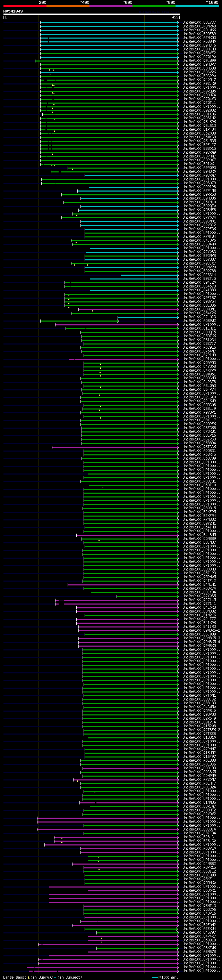
Task: Open the UniRef100_B9I0X1 hit
Action: tap(199, 164)
